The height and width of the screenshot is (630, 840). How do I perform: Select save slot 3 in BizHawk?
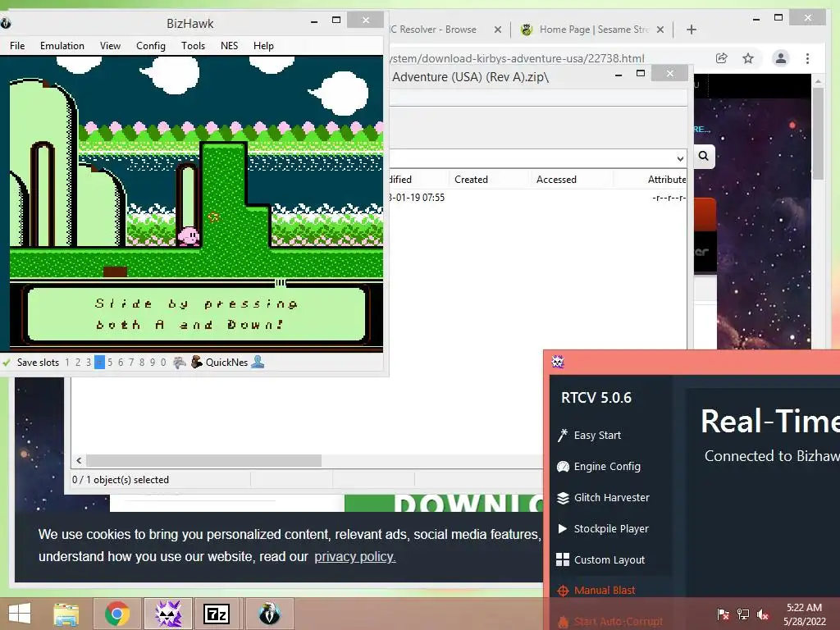point(89,362)
